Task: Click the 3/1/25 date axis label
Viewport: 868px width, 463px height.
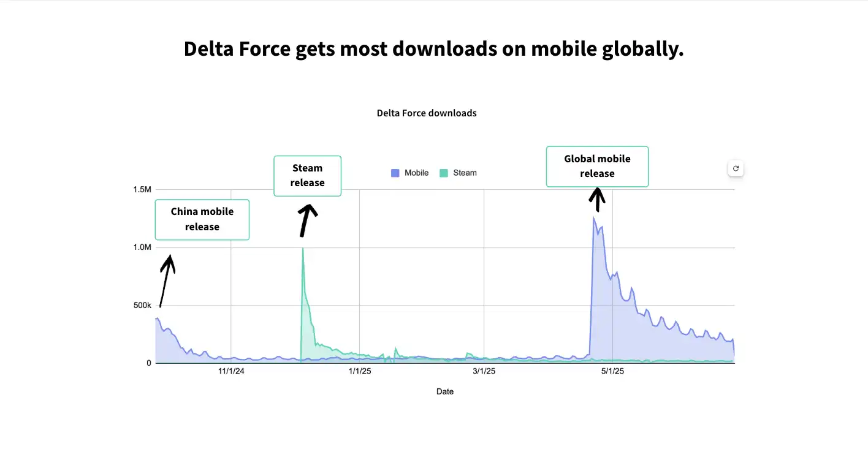Action: 484,372
